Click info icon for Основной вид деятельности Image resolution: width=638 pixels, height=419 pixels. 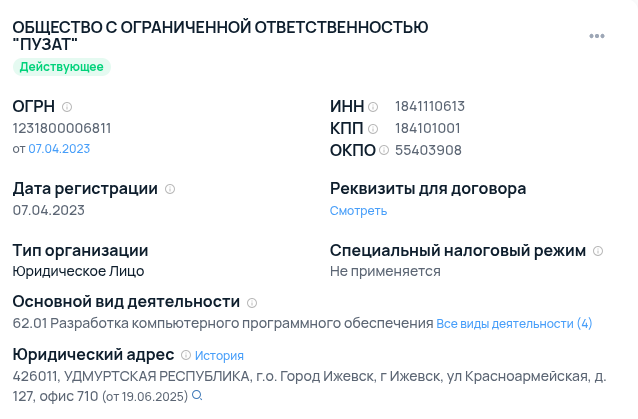tap(252, 302)
